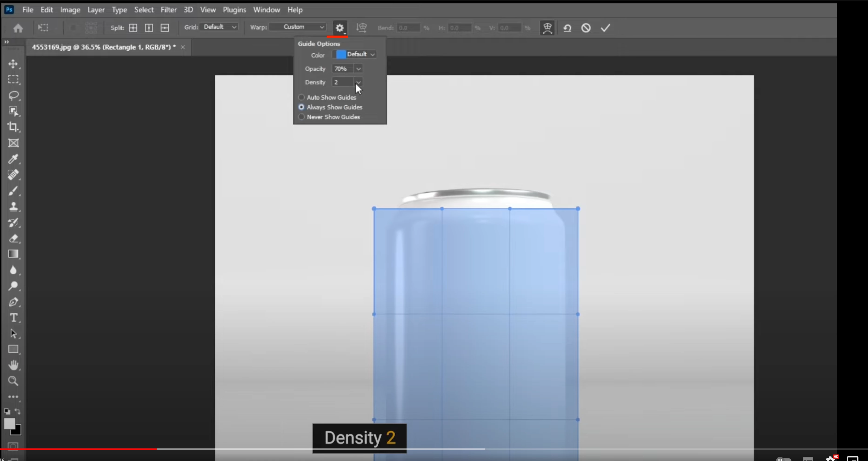Activate the Pen tool
The width and height of the screenshot is (868, 461).
pos(13,302)
